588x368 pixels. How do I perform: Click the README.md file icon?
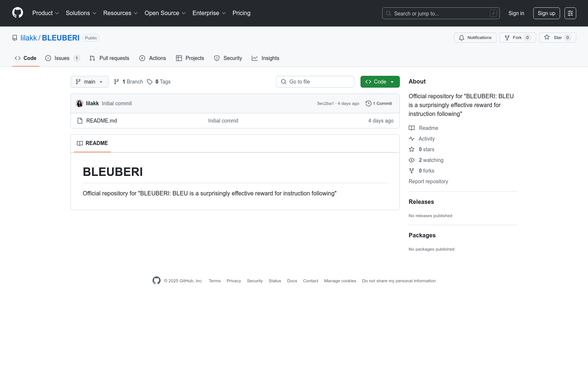tap(80, 121)
